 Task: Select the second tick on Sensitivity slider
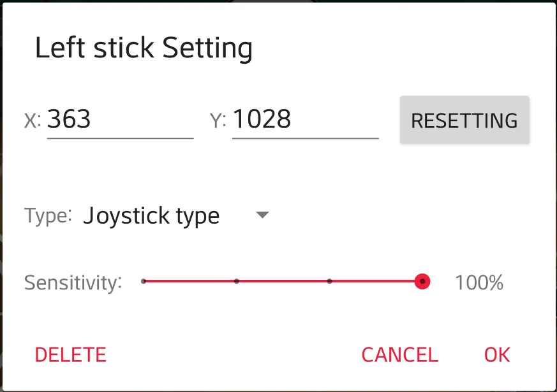(x=237, y=281)
